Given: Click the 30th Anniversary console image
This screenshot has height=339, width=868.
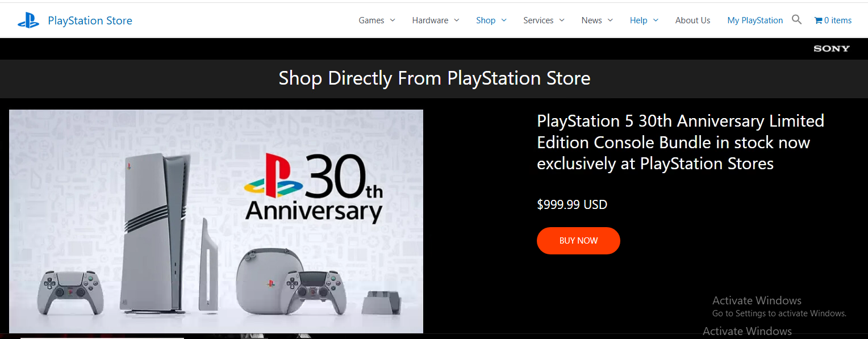Looking at the screenshot, I should point(216,221).
